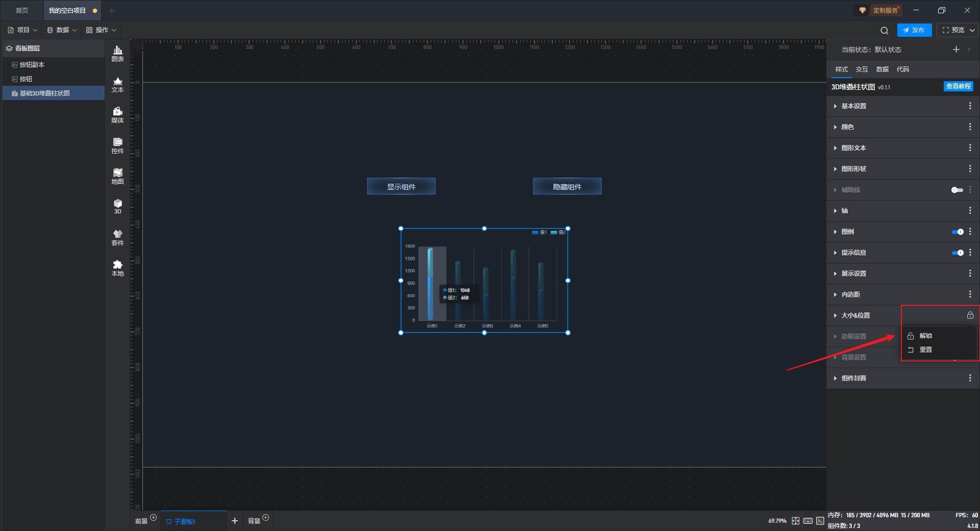The image size is (980, 531).
Task: Open the 预览 preview dropdown arrow
Action: click(x=972, y=30)
